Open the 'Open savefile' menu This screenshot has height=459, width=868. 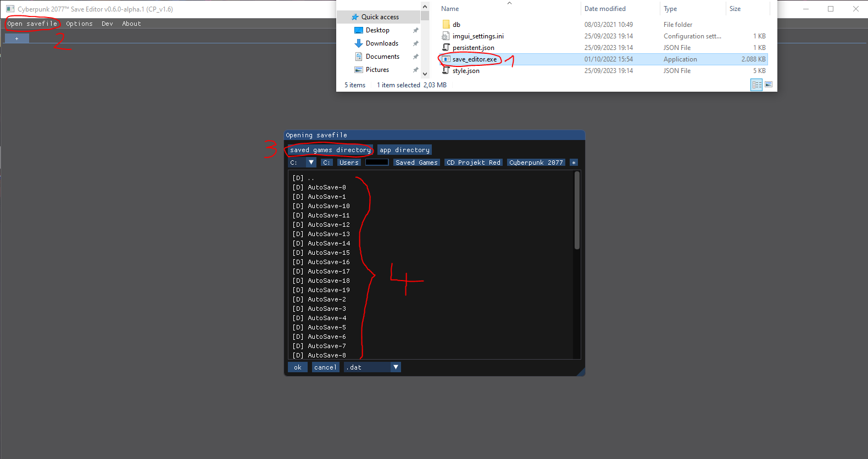click(32, 24)
